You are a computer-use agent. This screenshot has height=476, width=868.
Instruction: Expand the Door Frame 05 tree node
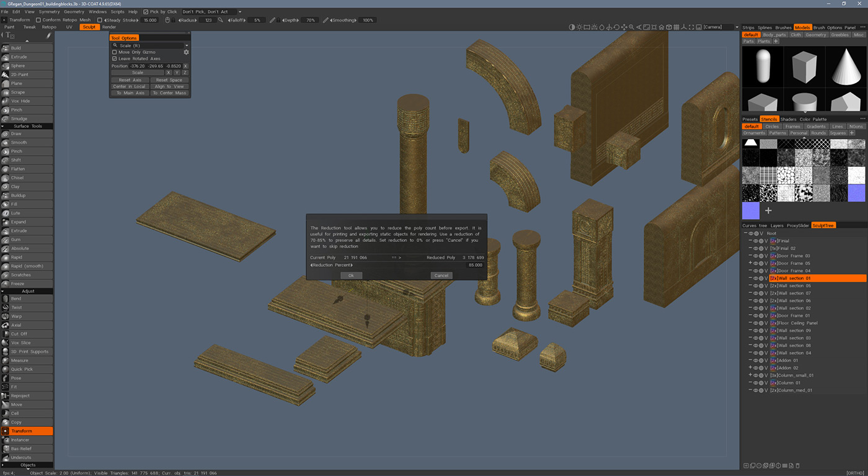point(750,263)
